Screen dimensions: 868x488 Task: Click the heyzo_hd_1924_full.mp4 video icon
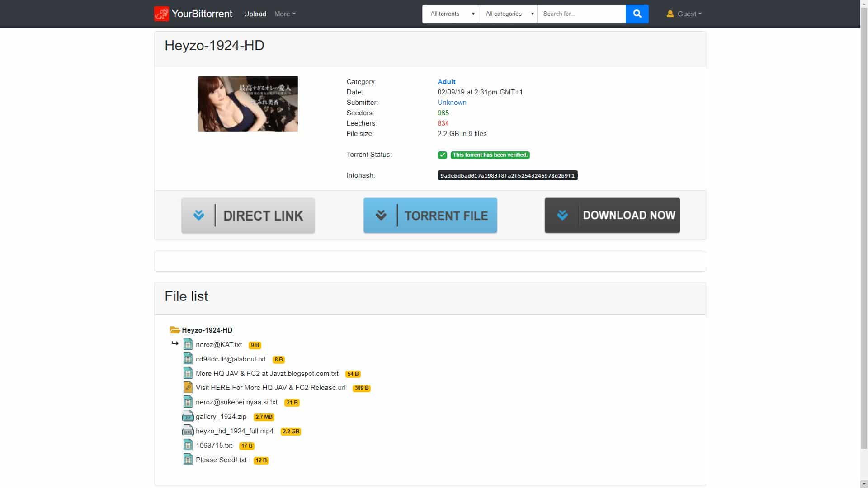tap(188, 431)
